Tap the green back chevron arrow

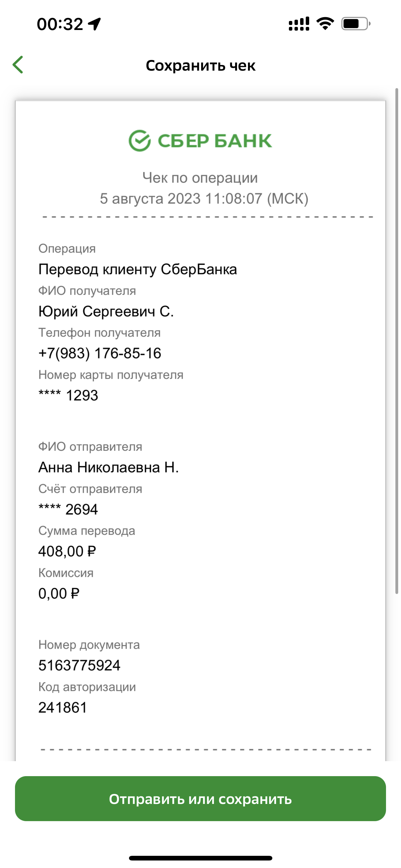18,65
